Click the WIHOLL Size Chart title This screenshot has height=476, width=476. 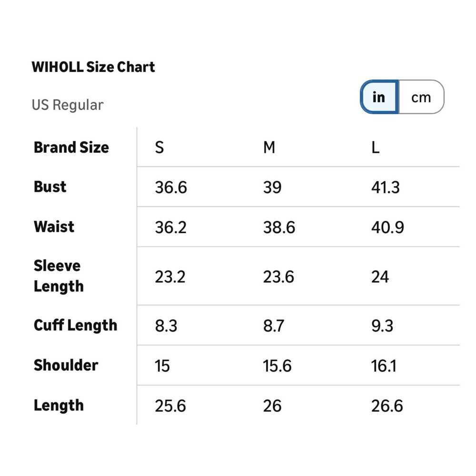pos(93,67)
